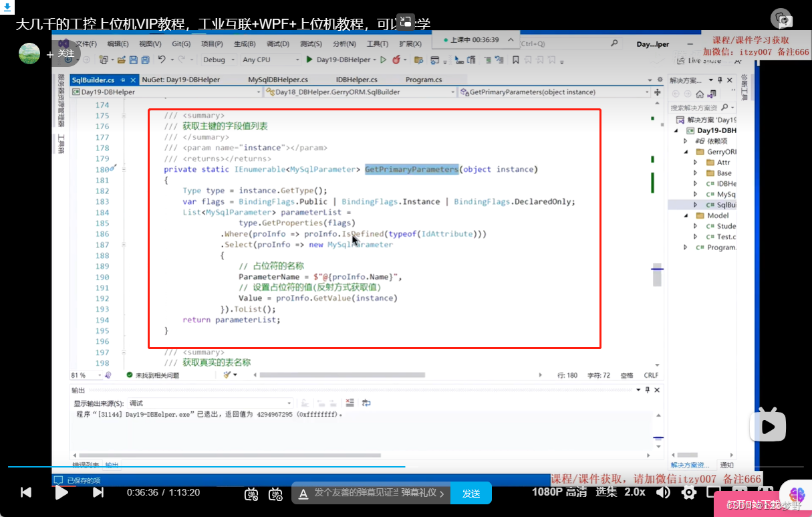Close the Output panel with its X
The height and width of the screenshot is (517, 812).
point(657,390)
